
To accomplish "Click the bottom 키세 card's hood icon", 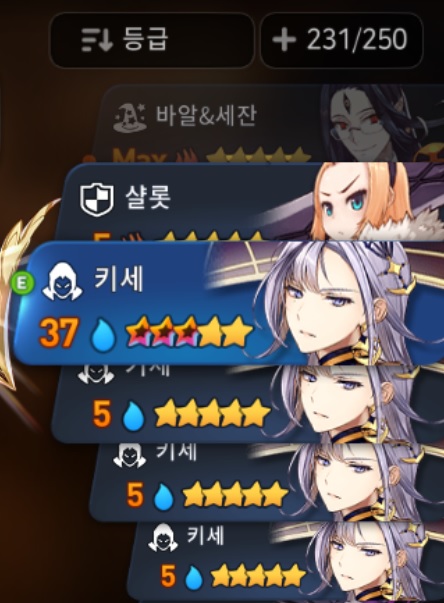I will click(163, 538).
